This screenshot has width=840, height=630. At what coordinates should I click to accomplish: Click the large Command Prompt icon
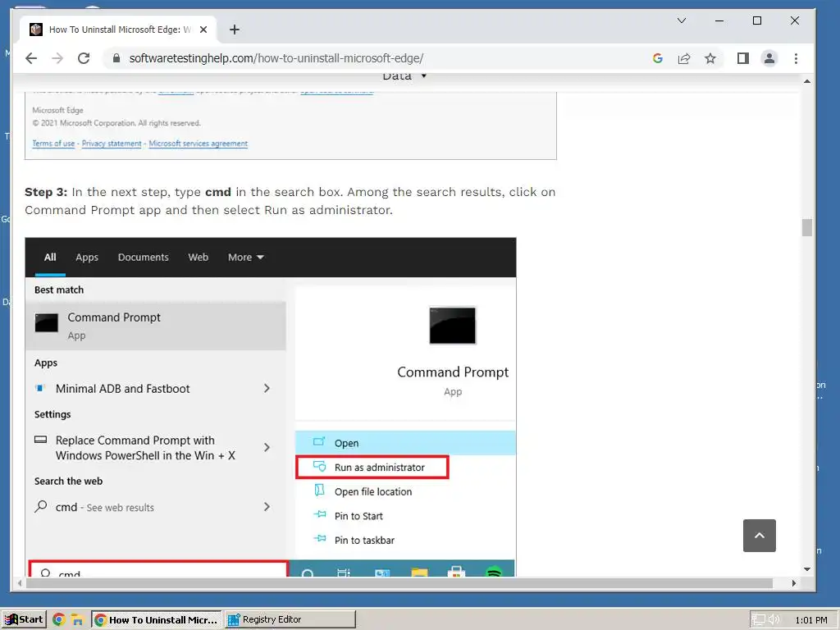tap(452, 325)
